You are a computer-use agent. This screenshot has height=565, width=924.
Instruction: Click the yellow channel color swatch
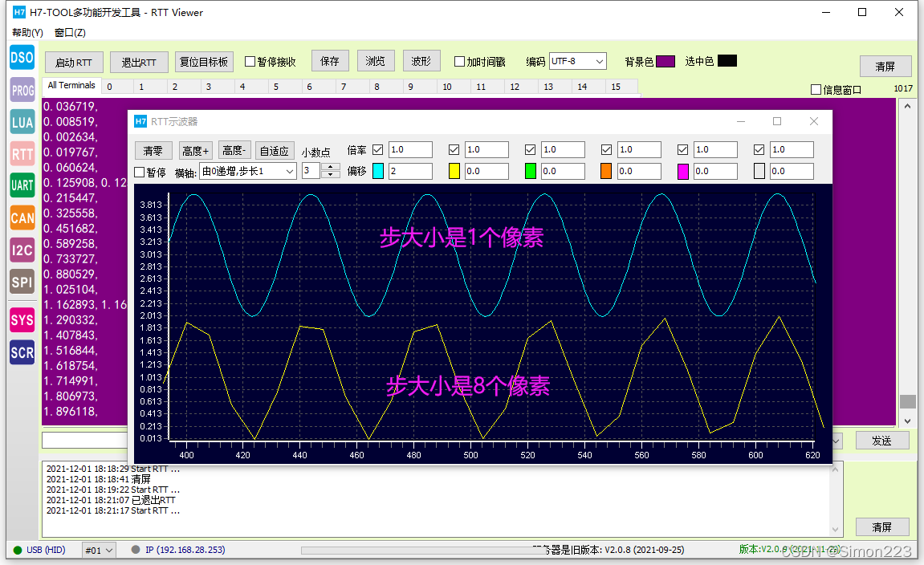[x=454, y=171]
